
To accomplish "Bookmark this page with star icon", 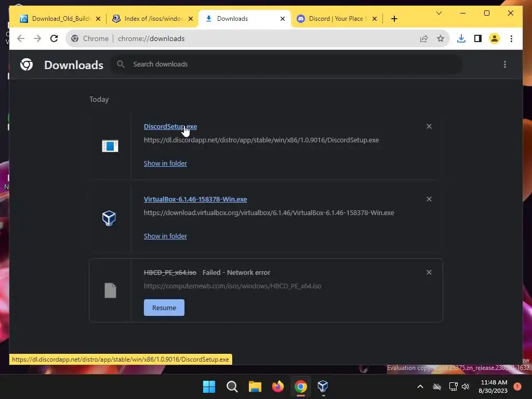I will coord(441,38).
